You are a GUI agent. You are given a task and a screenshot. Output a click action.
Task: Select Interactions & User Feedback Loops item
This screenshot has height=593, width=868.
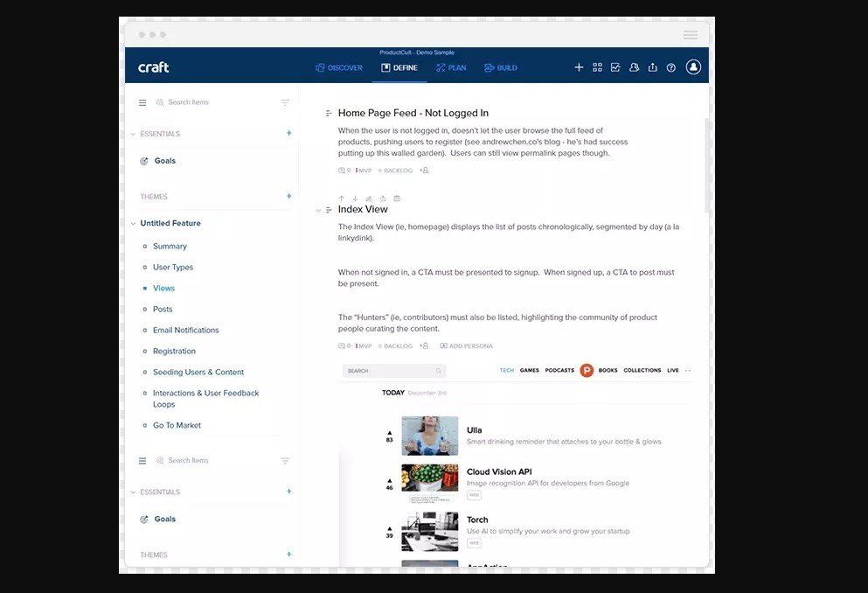click(x=206, y=399)
